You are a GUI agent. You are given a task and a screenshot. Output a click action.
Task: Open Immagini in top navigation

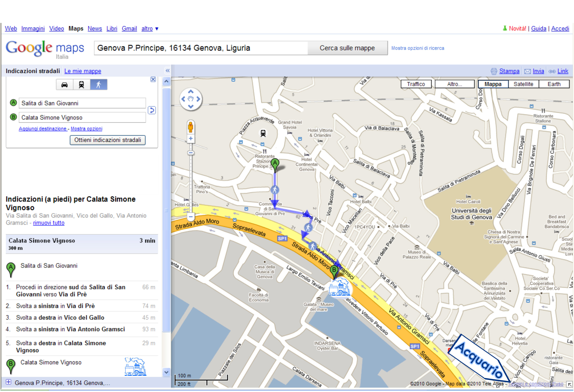point(33,29)
